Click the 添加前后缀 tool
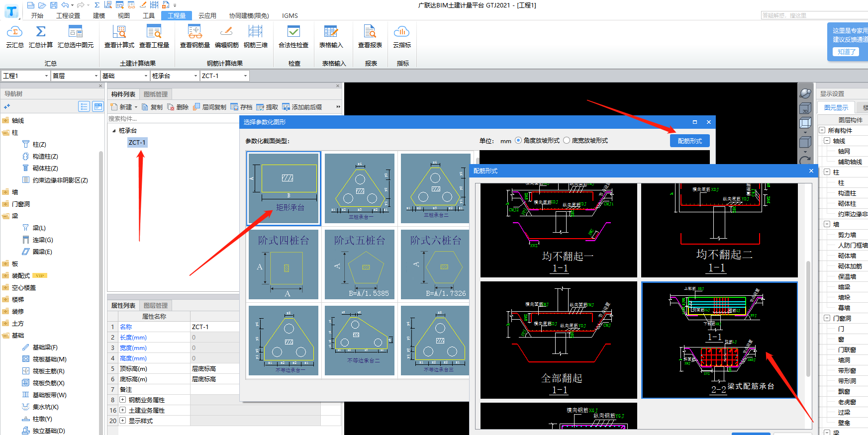 coord(302,107)
